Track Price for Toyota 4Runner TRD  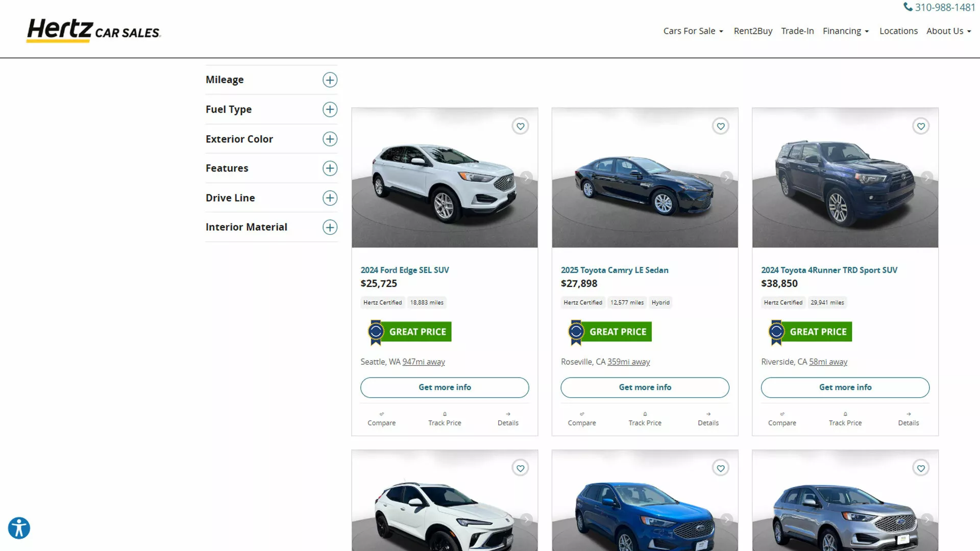845,419
